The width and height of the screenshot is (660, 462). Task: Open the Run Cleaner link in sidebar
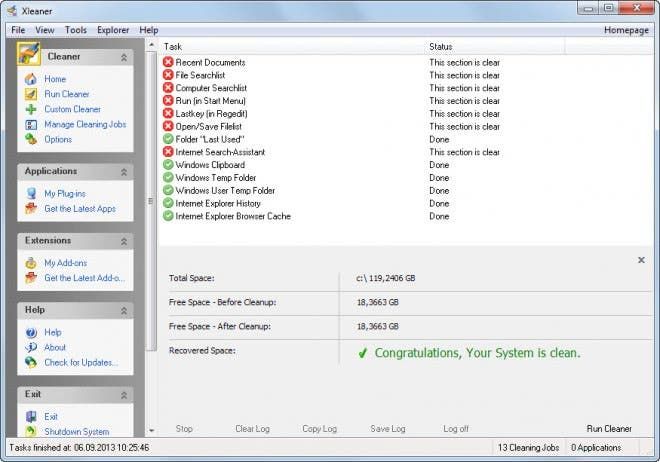67,94
